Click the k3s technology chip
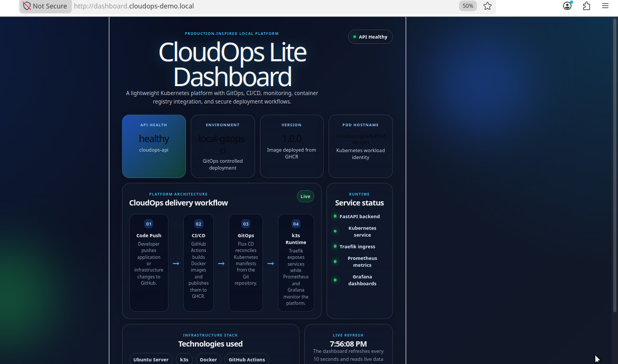This screenshot has width=618, height=364. [184, 360]
